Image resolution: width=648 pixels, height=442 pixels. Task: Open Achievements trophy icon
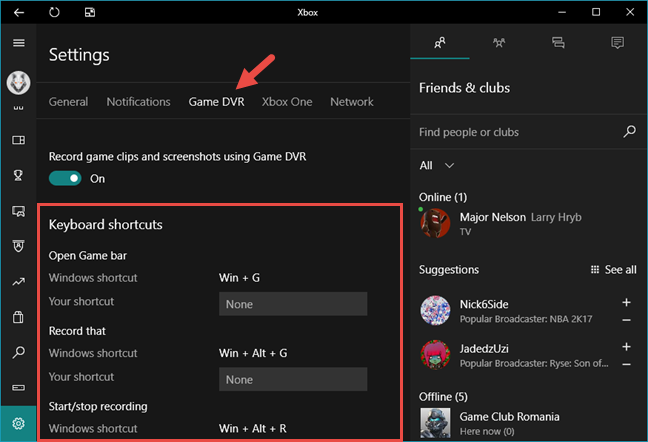click(x=18, y=176)
